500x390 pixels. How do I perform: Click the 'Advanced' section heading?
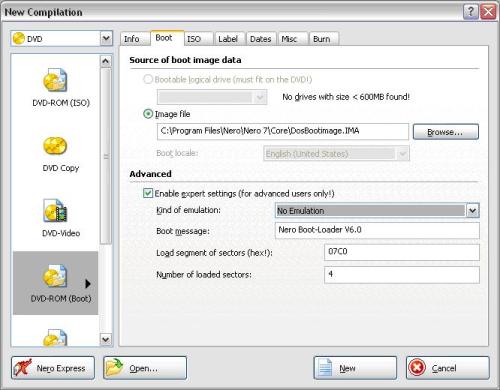pos(150,174)
